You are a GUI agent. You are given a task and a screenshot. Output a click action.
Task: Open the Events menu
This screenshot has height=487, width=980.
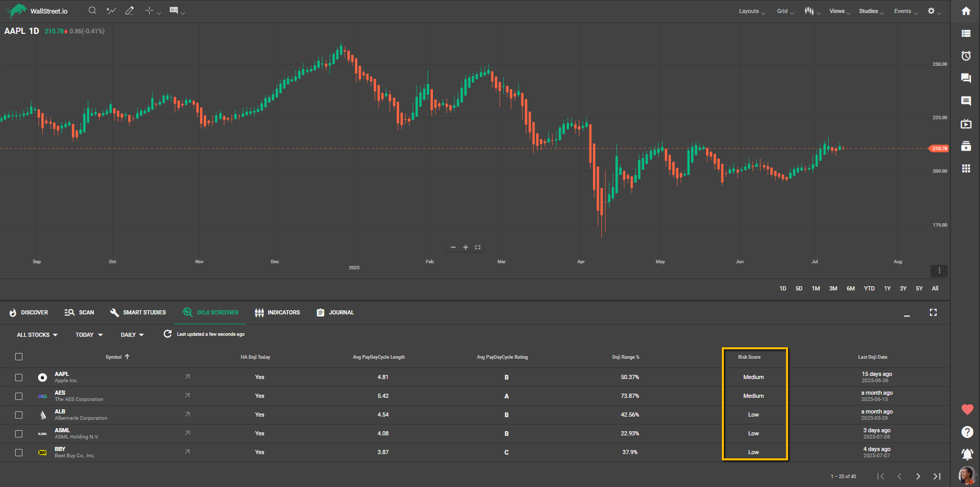905,11
